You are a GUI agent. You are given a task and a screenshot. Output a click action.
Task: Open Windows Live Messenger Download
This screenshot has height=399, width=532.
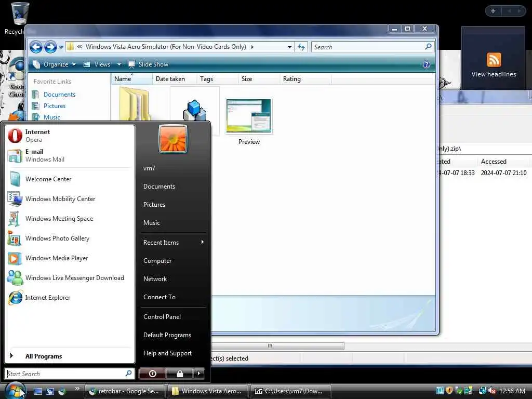70,278
